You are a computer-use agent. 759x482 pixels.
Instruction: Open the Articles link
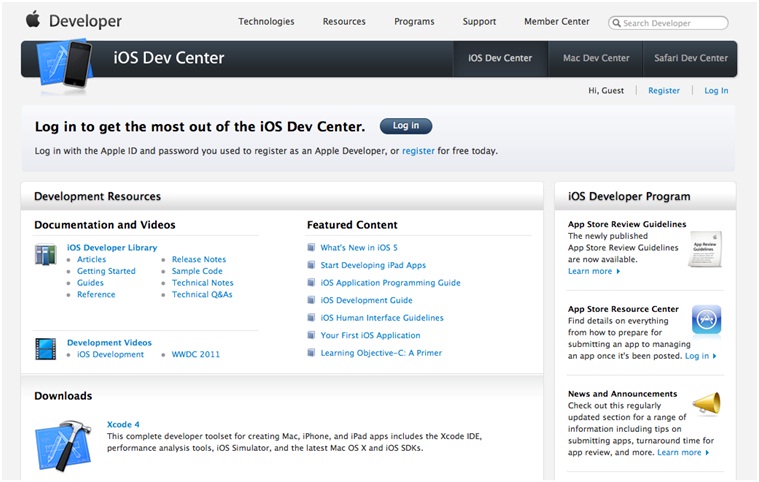coord(91,259)
